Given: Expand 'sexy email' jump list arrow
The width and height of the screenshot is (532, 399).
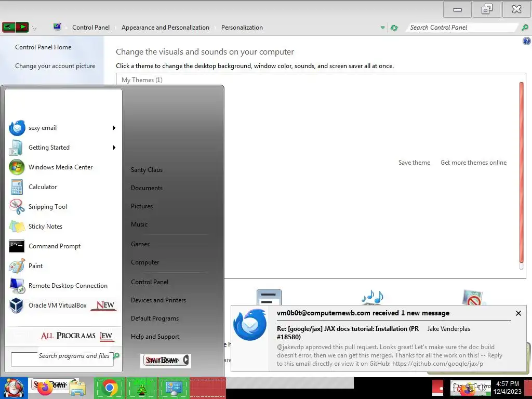Looking at the screenshot, I should [x=114, y=128].
